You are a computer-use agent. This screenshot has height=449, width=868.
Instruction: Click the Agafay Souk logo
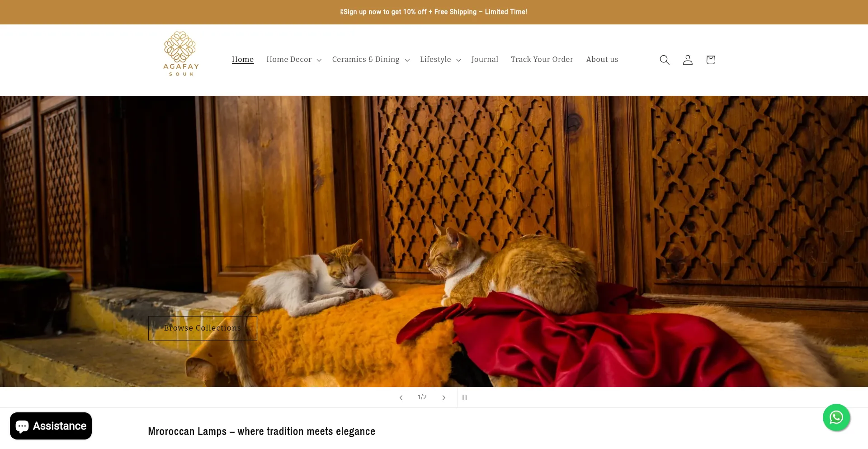click(x=181, y=53)
